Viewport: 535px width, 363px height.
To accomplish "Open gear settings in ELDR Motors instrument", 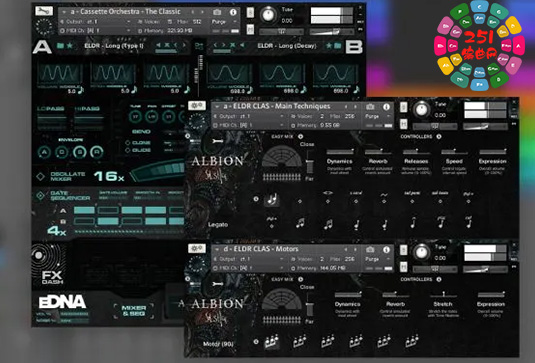I will click(197, 248).
